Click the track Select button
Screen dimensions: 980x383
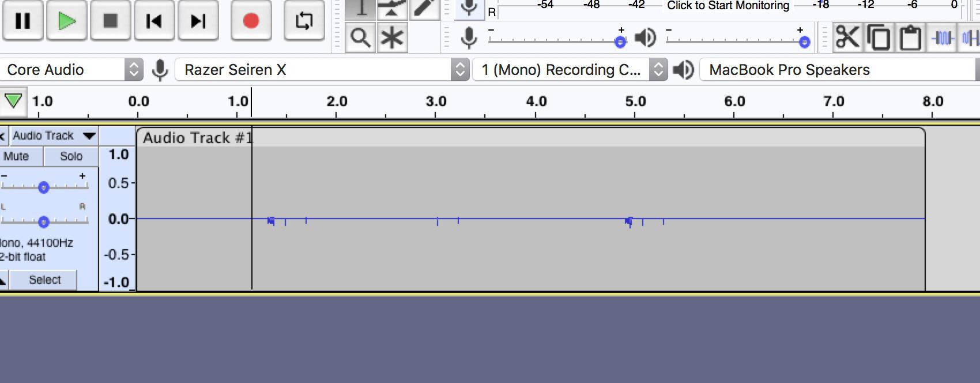coord(44,280)
